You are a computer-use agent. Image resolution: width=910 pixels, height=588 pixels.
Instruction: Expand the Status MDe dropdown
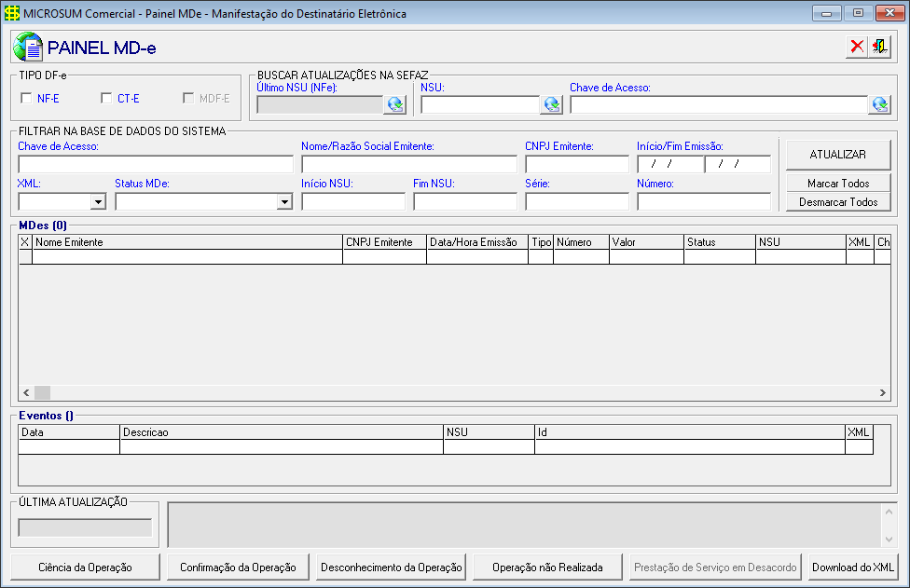tap(284, 201)
